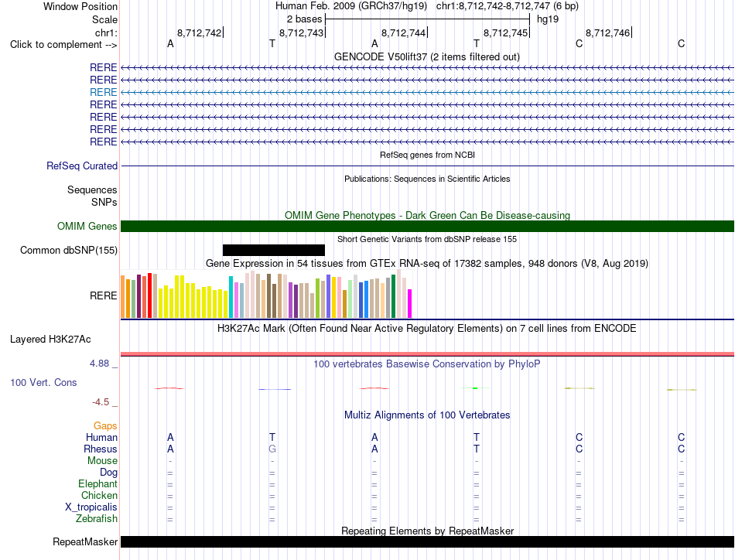The image size is (735, 560).
Task: Click the '2 bases' scale bar
Action: [x=427, y=19]
